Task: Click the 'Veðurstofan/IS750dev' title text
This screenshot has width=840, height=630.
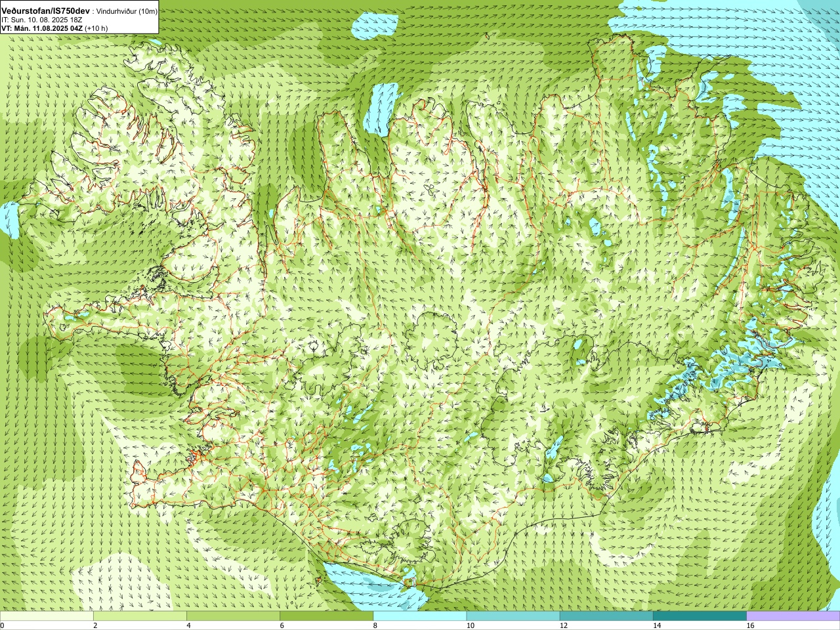Action: pyautogui.click(x=45, y=11)
